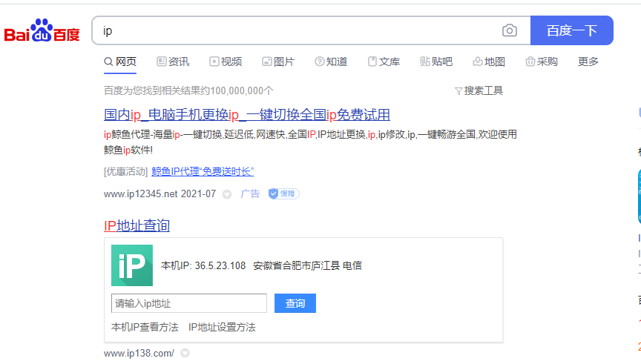Open 搜索工具 filter options
The height and width of the screenshot is (364, 641).
(479, 90)
